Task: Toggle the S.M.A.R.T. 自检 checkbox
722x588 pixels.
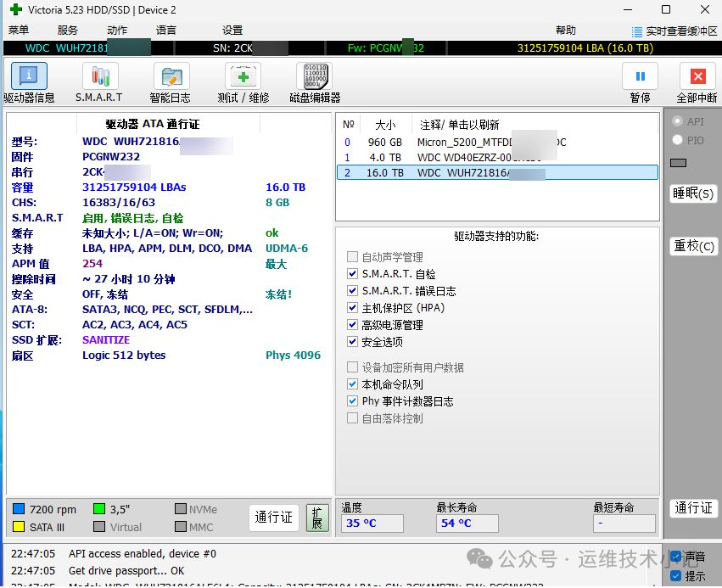Action: tap(352, 274)
